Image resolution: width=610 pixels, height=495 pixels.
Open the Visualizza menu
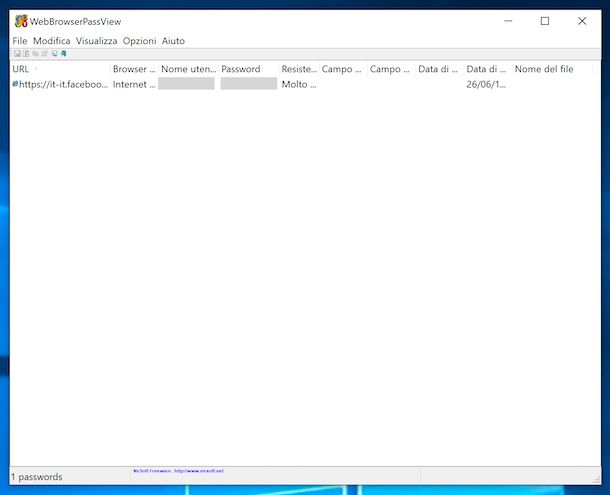pos(96,41)
